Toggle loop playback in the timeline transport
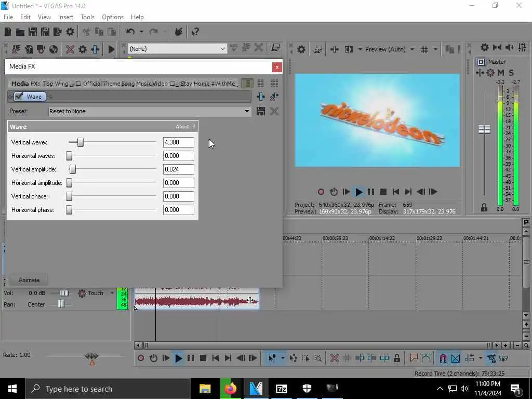Viewport: 532px width, 399px height. pyautogui.click(x=153, y=358)
